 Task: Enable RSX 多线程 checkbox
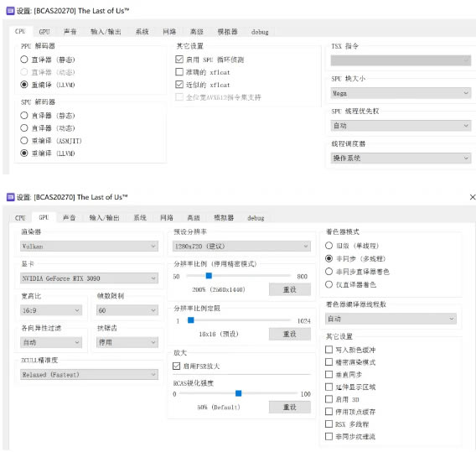click(329, 423)
